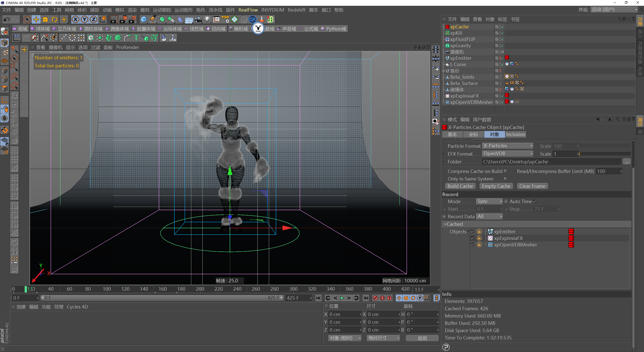Select the Move tool icon
This screenshot has height=352, width=644.
point(36,19)
